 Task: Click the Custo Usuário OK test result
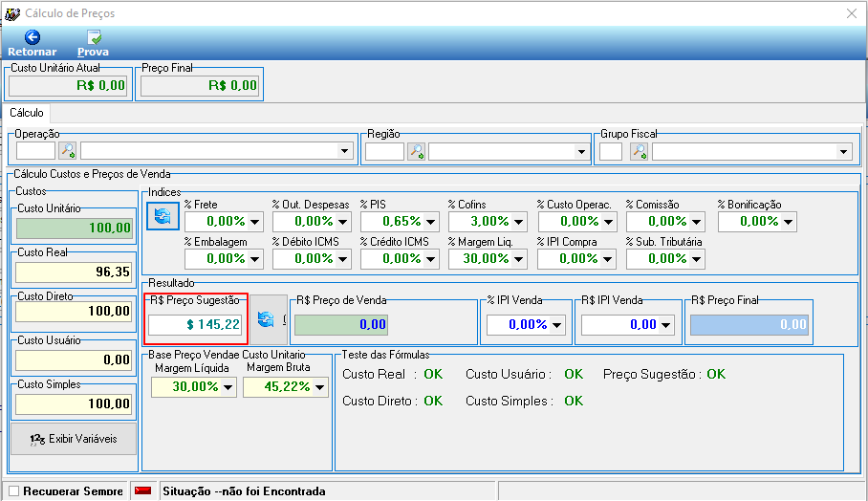click(x=574, y=374)
